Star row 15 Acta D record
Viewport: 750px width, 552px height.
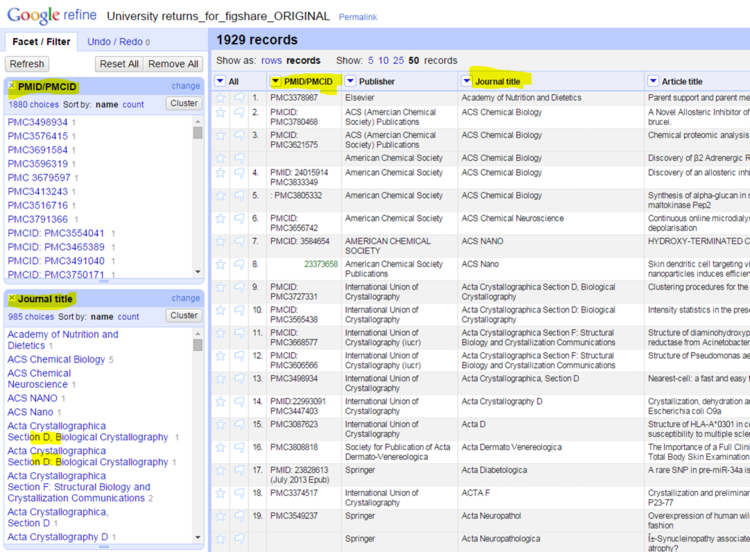tap(220, 425)
